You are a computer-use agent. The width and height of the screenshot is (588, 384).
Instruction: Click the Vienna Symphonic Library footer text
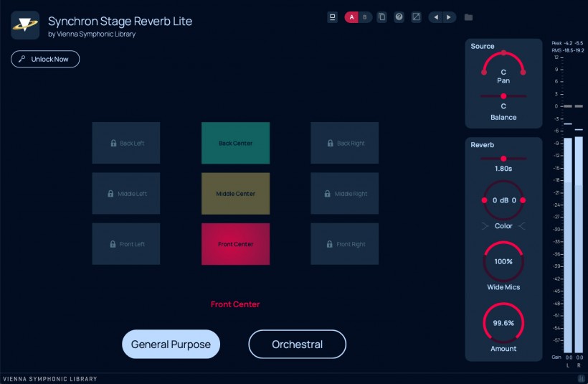coord(50,379)
